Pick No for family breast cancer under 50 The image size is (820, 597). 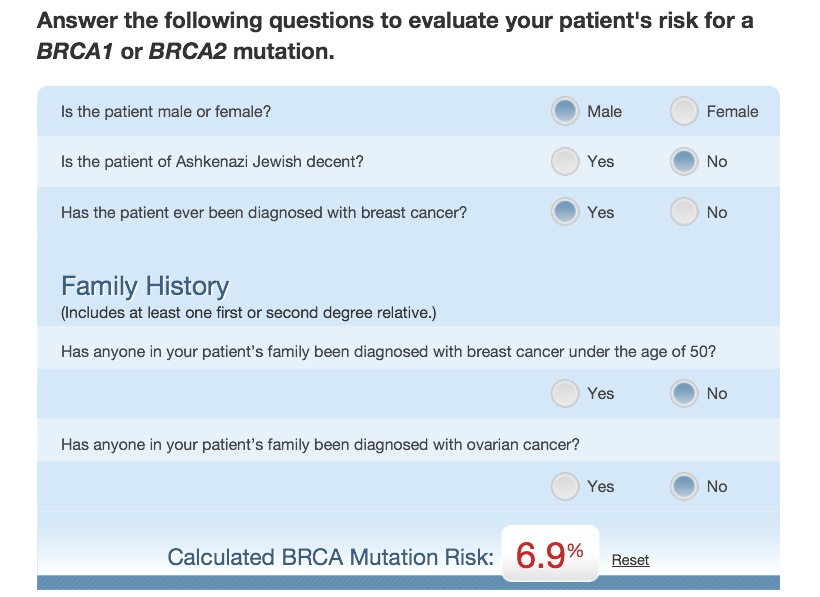tap(684, 393)
